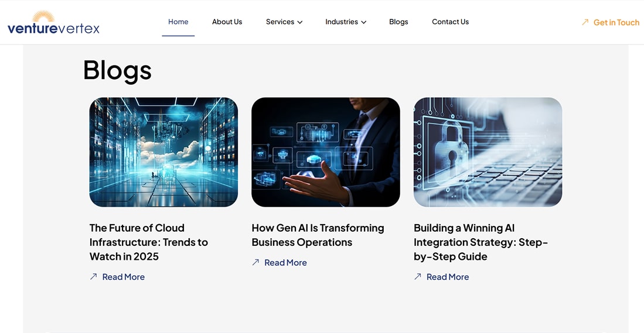Open the businessman hologram thumbnail

(325, 152)
